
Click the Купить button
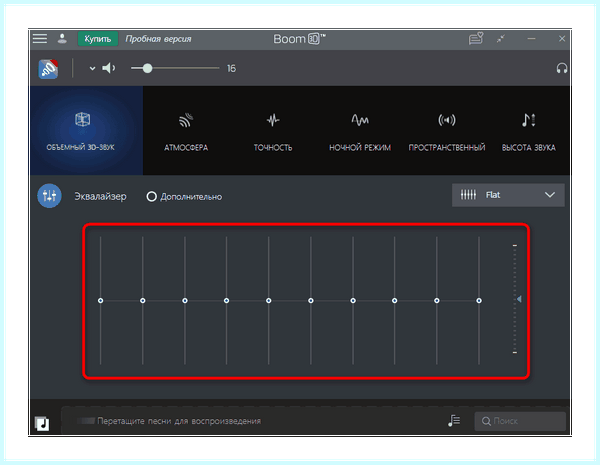pos(98,39)
